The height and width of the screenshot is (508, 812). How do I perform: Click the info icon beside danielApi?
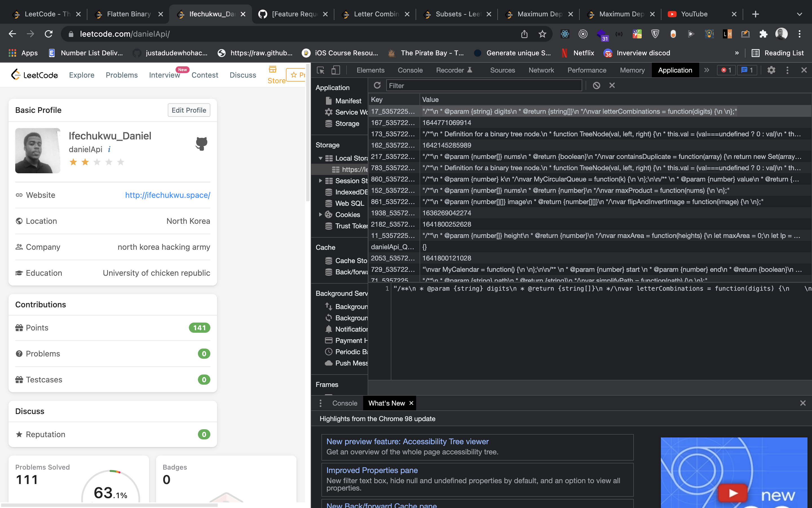pos(109,150)
